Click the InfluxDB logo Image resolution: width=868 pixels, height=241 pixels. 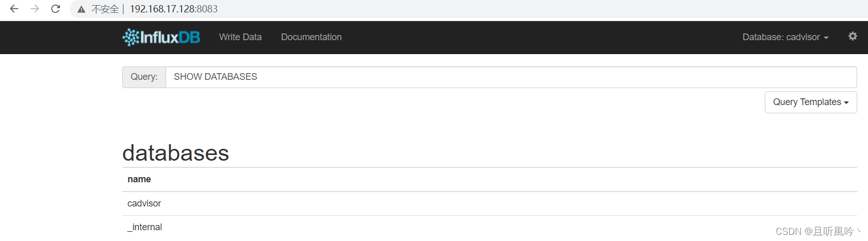point(161,37)
